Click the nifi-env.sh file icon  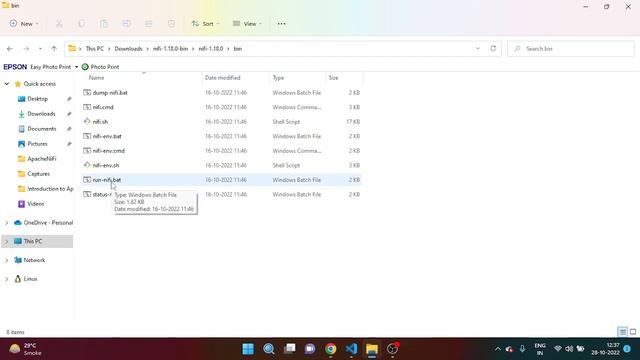pos(87,165)
